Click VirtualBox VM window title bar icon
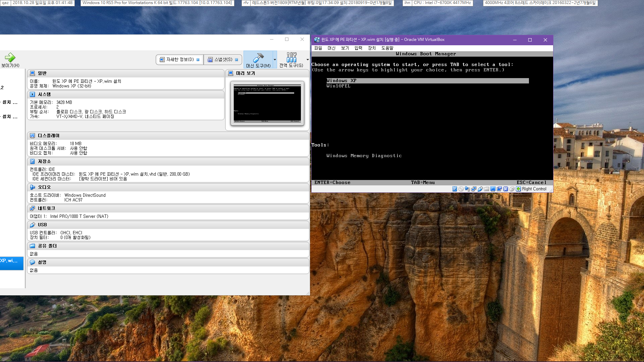The image size is (644, 362). 317,40
